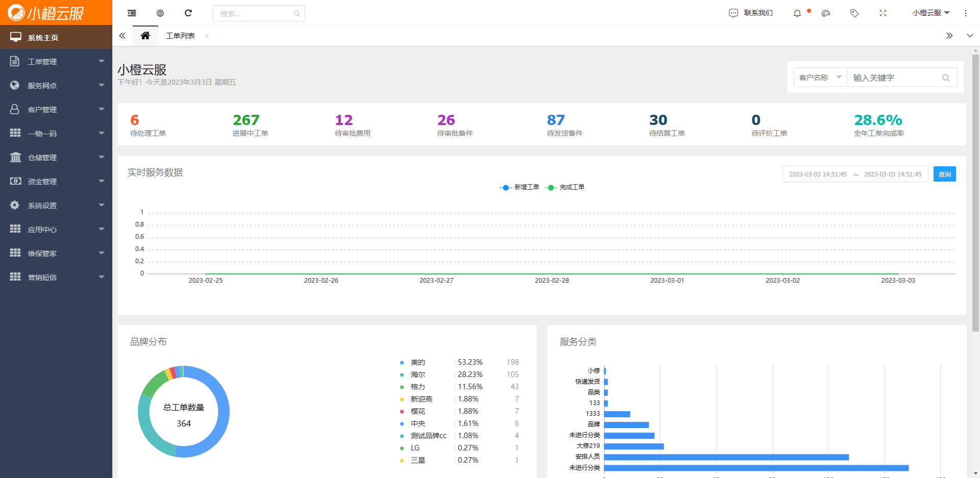This screenshot has width=980, height=478.
Task: Toggle 美的 brand in pie chart legend
Action: (418, 362)
